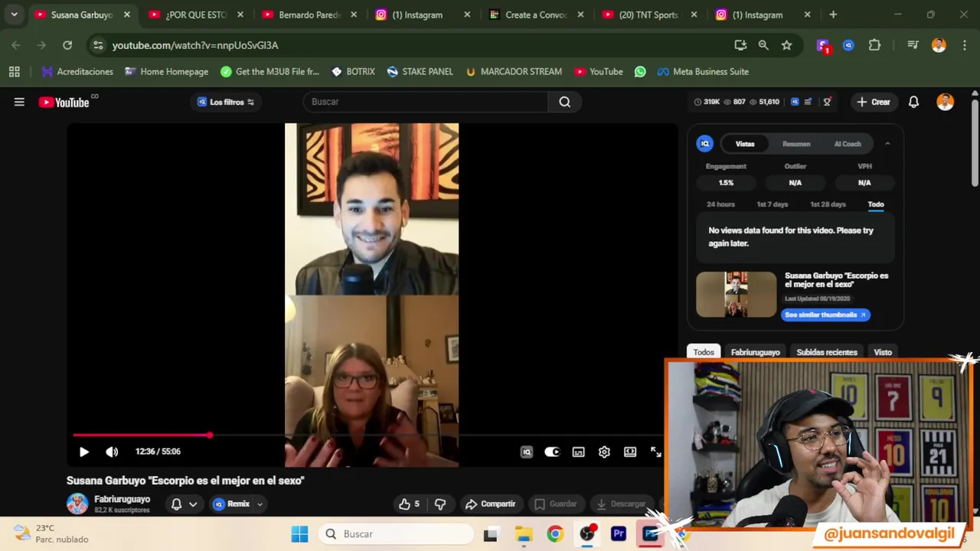Open a new browser tab

833,15
